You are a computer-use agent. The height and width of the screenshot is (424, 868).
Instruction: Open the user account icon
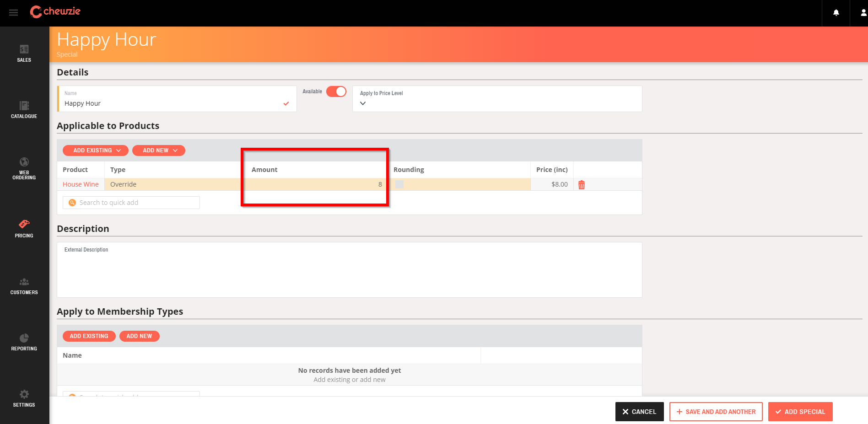(x=863, y=13)
